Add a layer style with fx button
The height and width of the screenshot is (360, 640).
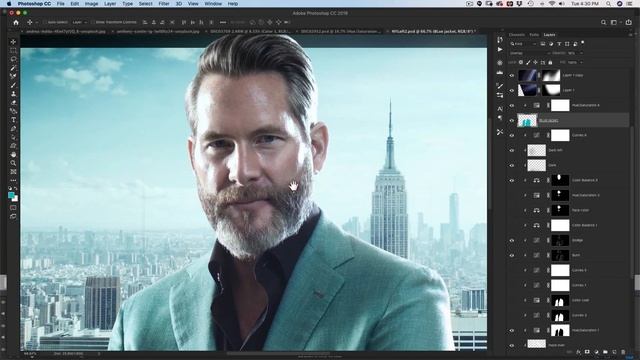578,352
